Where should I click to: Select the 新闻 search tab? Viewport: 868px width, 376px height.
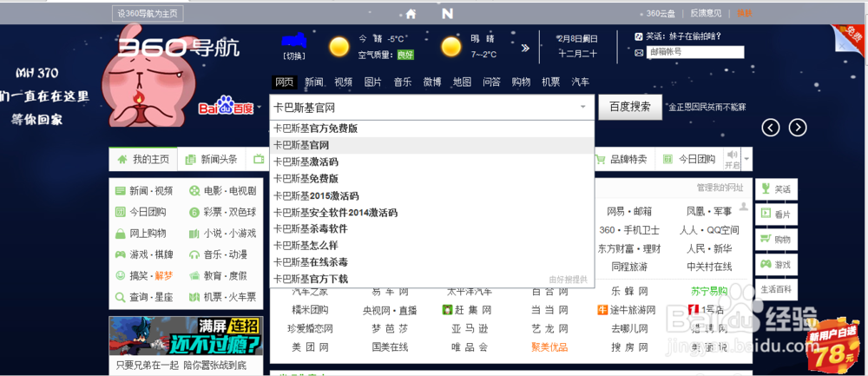[x=314, y=82]
